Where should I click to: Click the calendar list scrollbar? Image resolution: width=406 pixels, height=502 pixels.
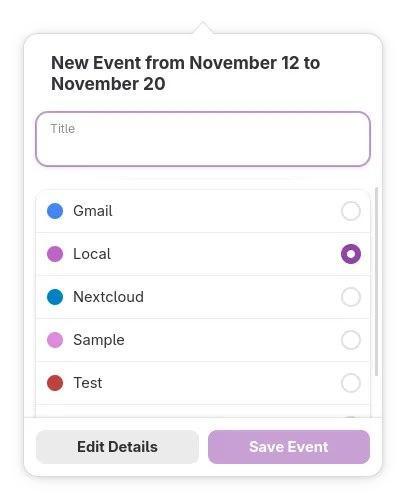coord(377,282)
